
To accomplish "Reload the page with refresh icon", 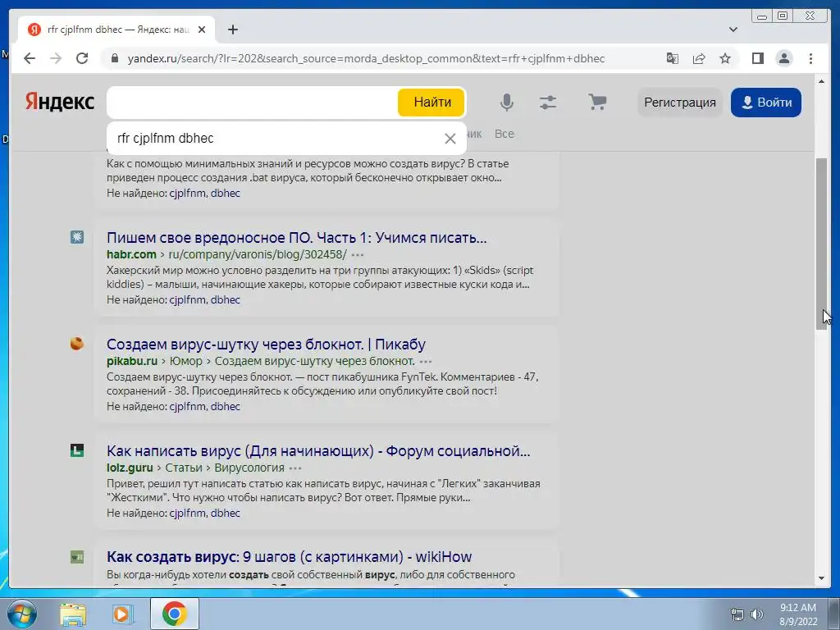I will [82, 58].
